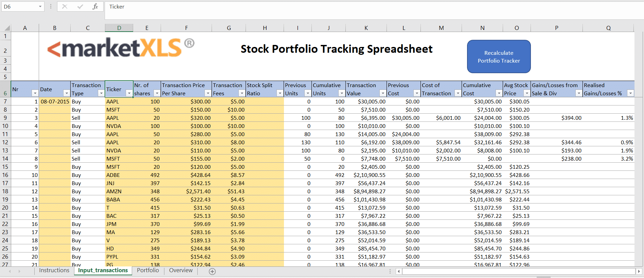Open the Cost of Transaction filter dropdown
The height and width of the screenshot is (278, 644).
click(458, 93)
